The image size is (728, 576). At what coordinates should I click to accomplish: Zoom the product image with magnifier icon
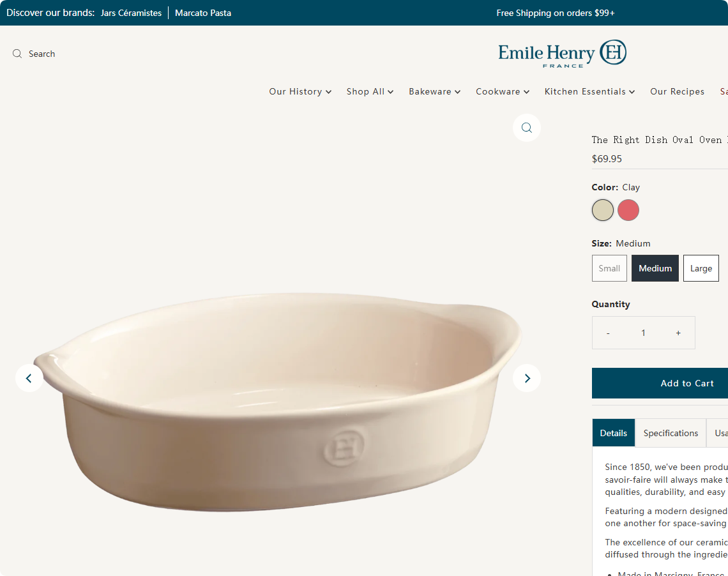(x=526, y=128)
